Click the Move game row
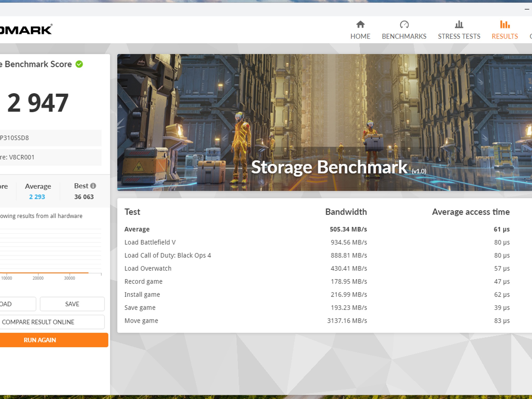This screenshot has width=532, height=399. coord(317,321)
